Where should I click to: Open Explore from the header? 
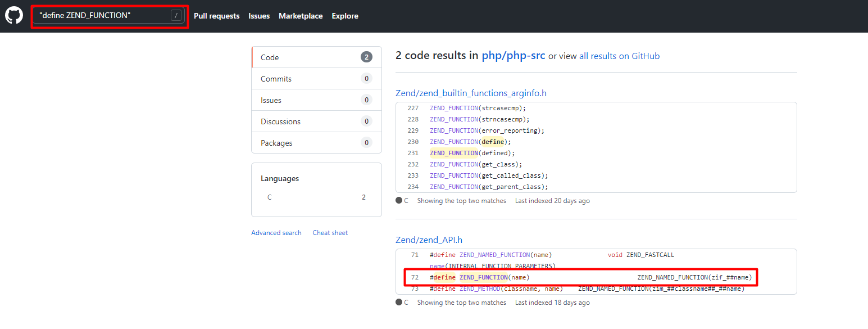coord(345,16)
